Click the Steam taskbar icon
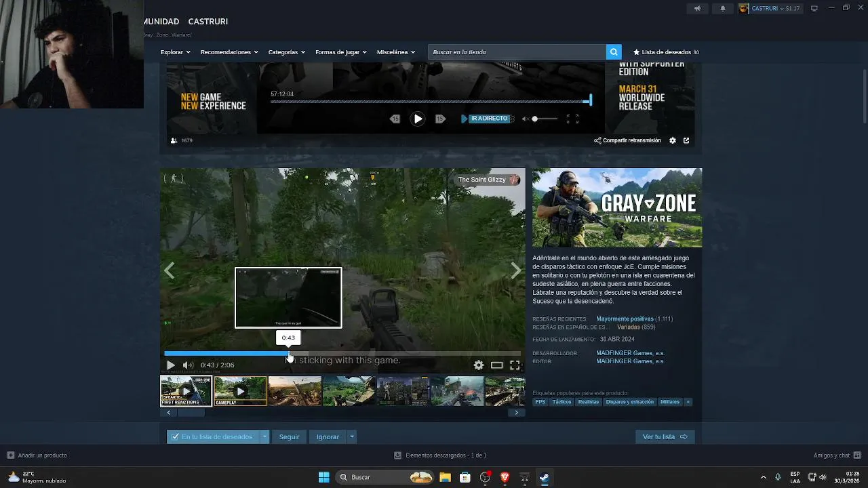 (544, 477)
